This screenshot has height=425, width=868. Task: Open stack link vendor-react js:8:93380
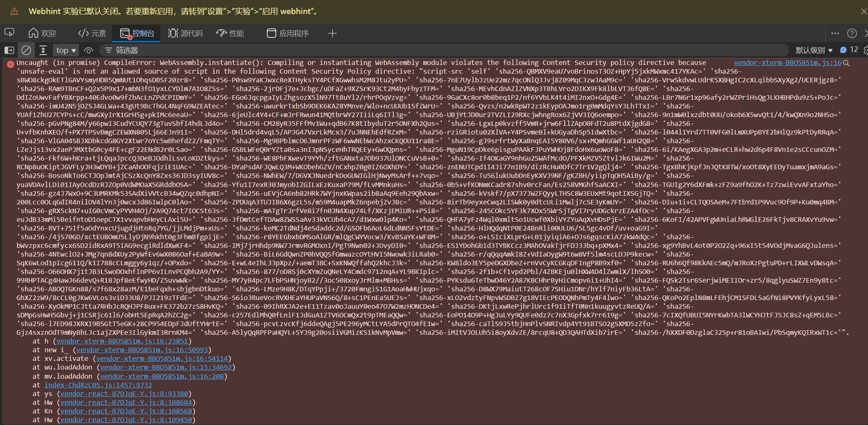(x=124, y=393)
